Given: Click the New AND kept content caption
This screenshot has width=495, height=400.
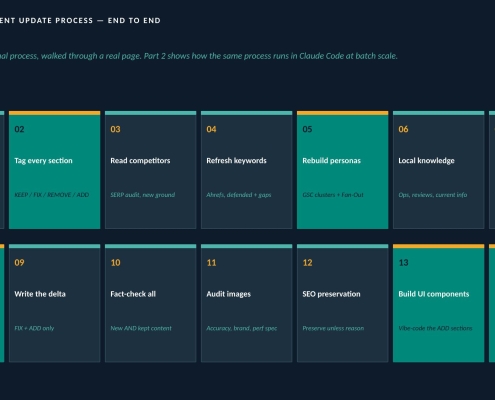Looking at the screenshot, I should point(141,328).
